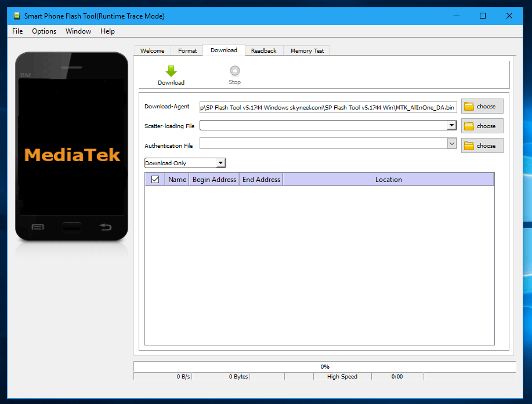Open the Options menu
This screenshot has width=532, height=404.
(x=44, y=31)
